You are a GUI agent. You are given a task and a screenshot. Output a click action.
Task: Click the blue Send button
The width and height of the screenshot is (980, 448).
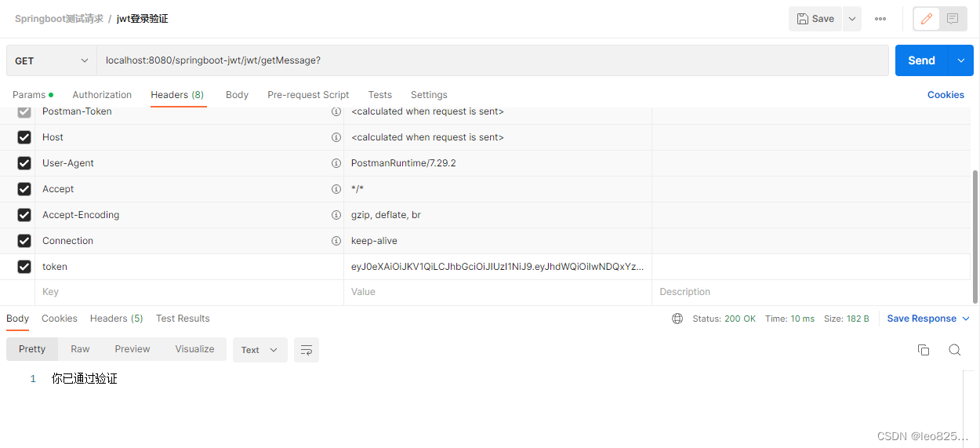click(921, 60)
